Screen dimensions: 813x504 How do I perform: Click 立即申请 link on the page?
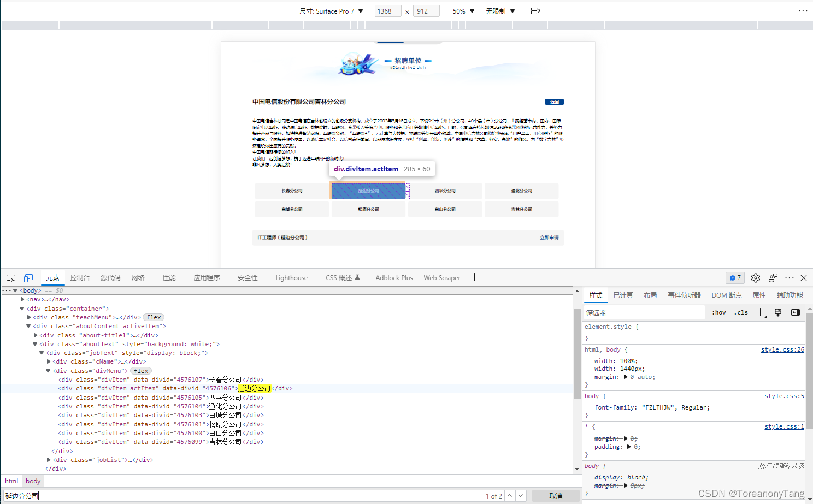(549, 238)
